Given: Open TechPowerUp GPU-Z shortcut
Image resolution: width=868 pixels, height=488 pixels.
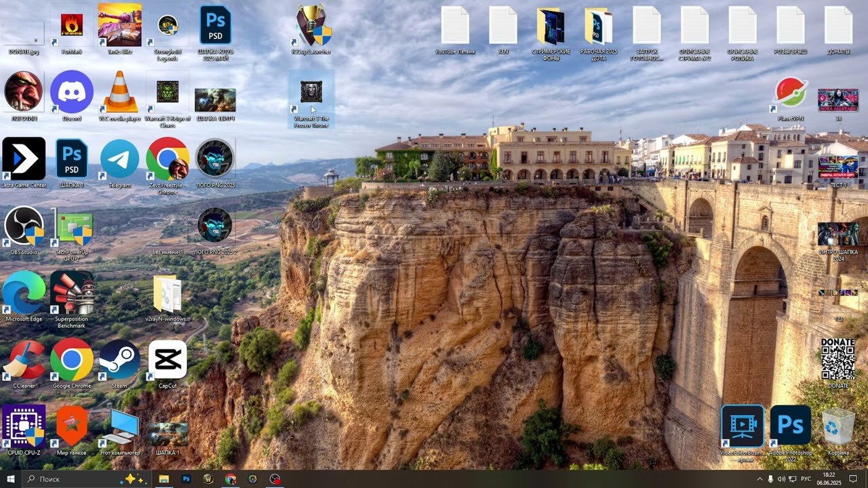Looking at the screenshot, I should 71,234.
